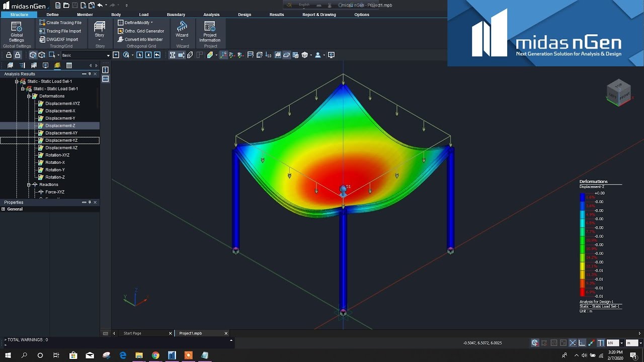This screenshot has width=644, height=362.
Task: Click the view cube in the viewport
Action: tap(618, 93)
